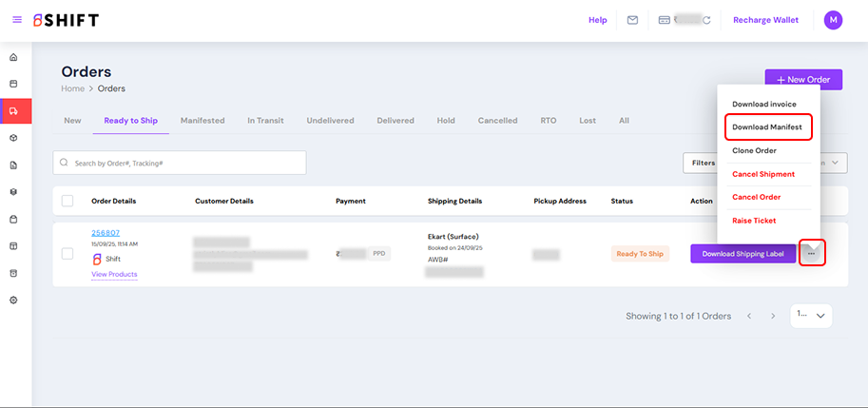The image size is (868, 408).
Task: Refresh wallet balance icon
Action: point(706,20)
